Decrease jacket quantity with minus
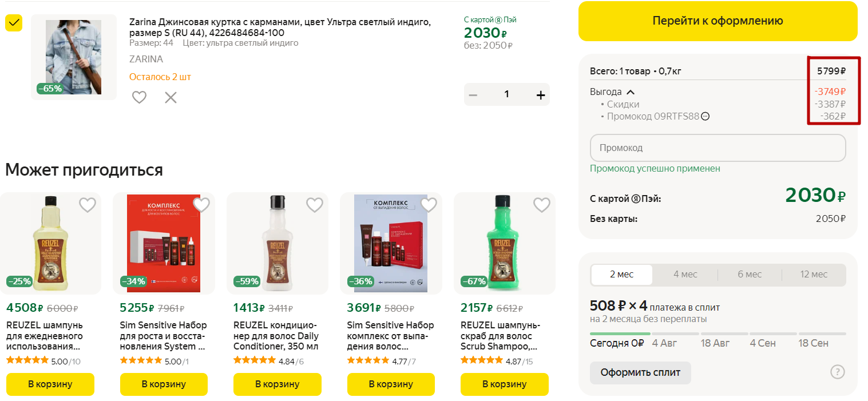This screenshot has height=401, width=868. (x=473, y=95)
